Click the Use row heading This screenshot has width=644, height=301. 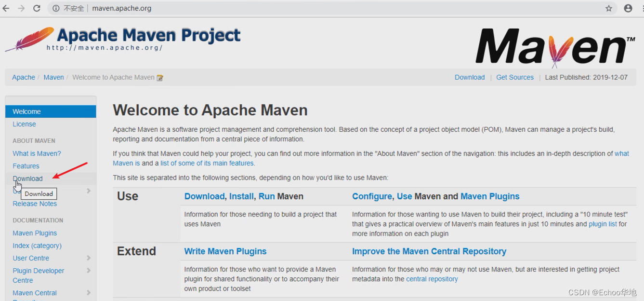128,196
